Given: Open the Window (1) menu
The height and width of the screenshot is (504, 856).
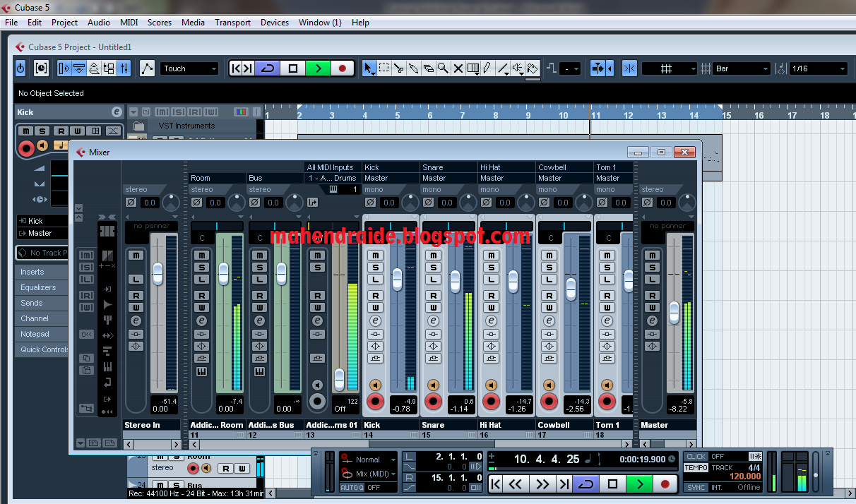Looking at the screenshot, I should (320, 23).
